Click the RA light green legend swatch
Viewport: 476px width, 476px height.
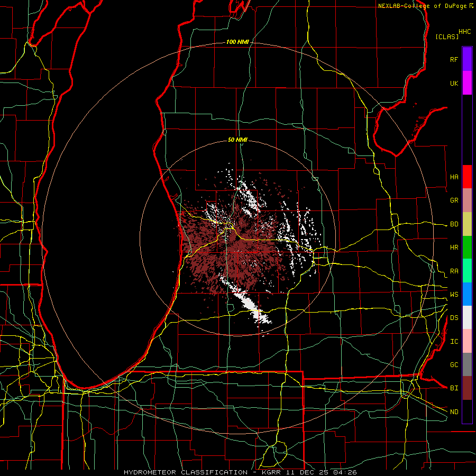coord(467,271)
